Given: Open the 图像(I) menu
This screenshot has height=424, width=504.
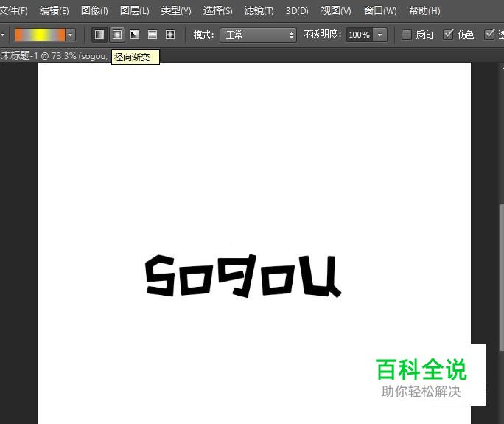Looking at the screenshot, I should (x=94, y=10).
